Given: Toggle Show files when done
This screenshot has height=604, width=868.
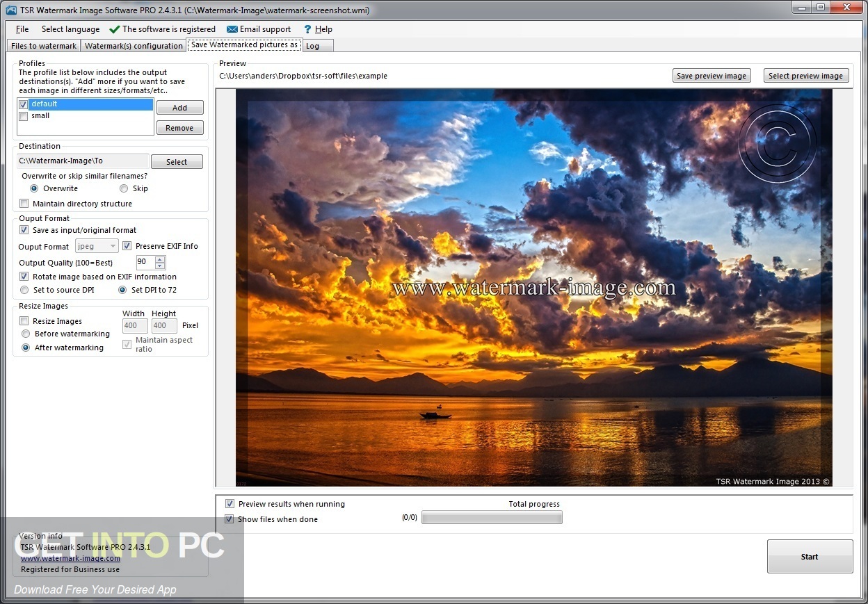Looking at the screenshot, I should (x=230, y=519).
